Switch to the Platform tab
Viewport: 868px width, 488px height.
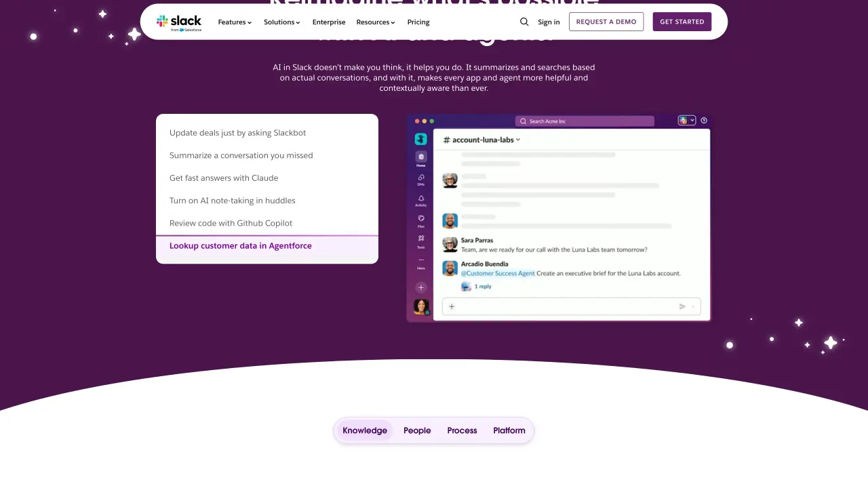[509, 430]
